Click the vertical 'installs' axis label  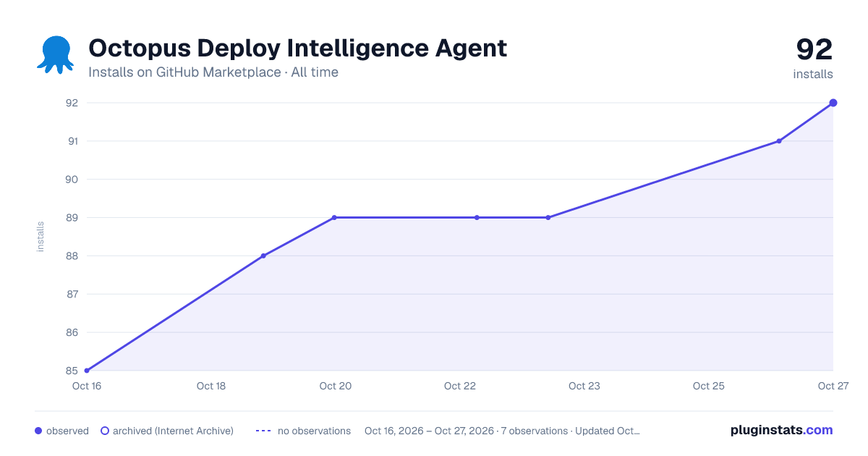[41, 237]
